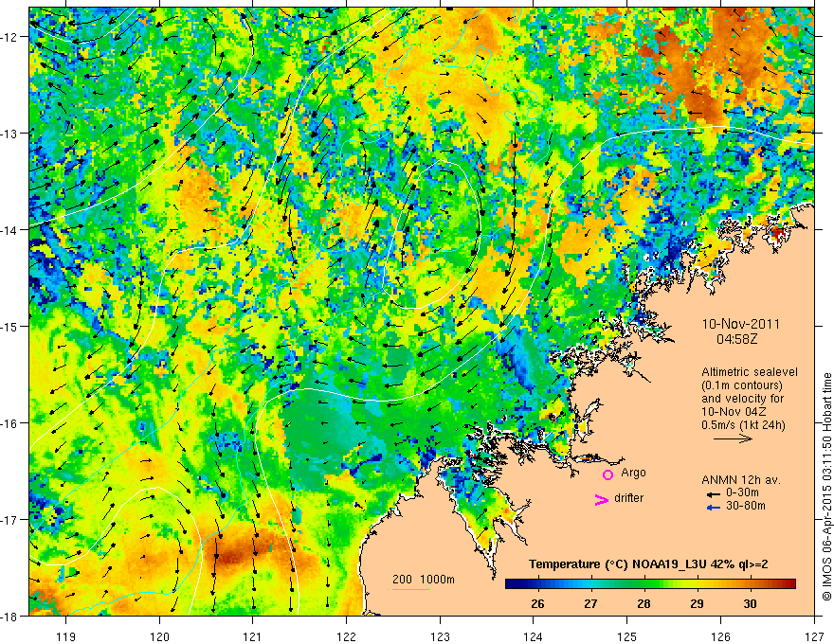
Task: Click the black 0-30m arrow legend symbol
Action: coord(714,494)
